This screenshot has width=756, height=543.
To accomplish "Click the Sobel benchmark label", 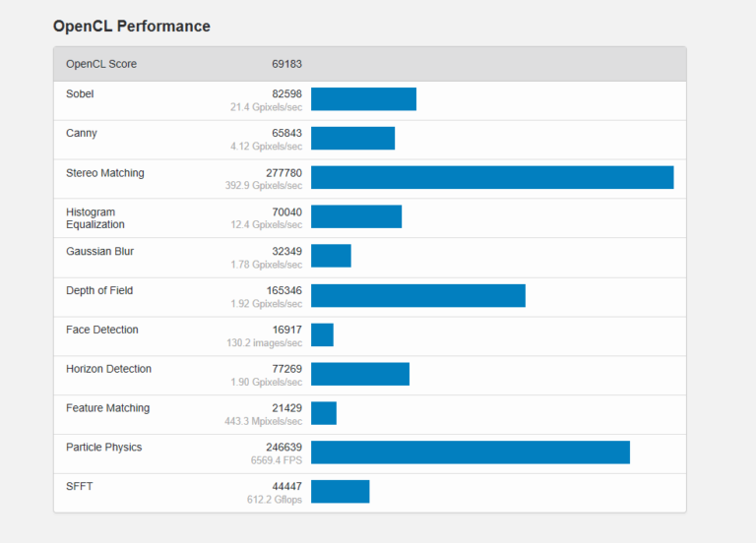I will click(x=80, y=94).
